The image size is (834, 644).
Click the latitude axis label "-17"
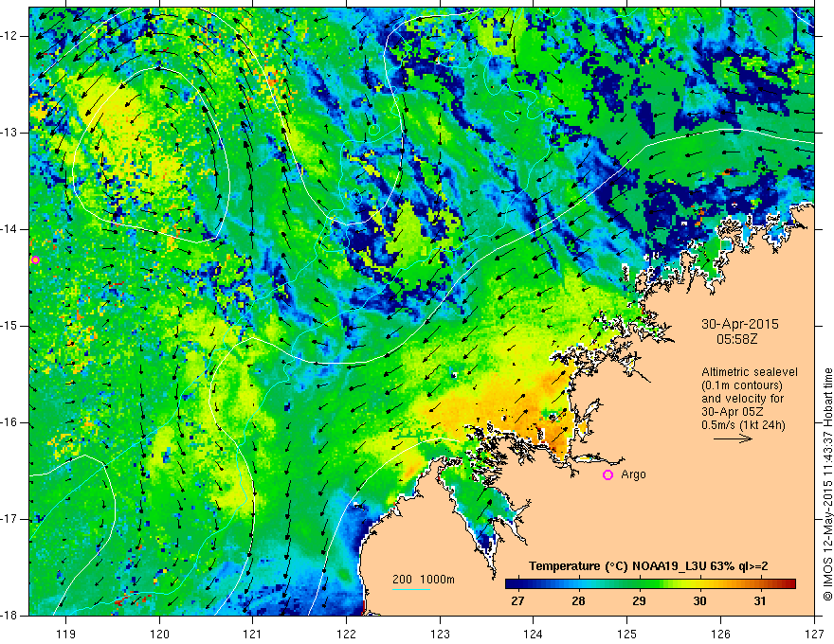pyautogui.click(x=10, y=519)
